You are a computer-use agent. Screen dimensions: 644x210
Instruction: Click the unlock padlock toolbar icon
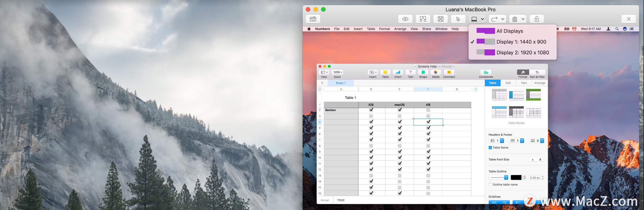coord(537,19)
